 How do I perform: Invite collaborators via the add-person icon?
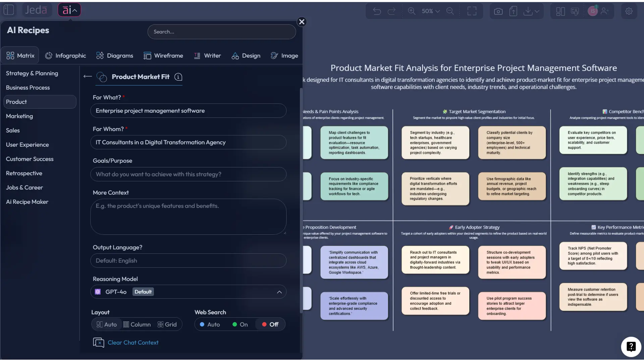click(605, 11)
